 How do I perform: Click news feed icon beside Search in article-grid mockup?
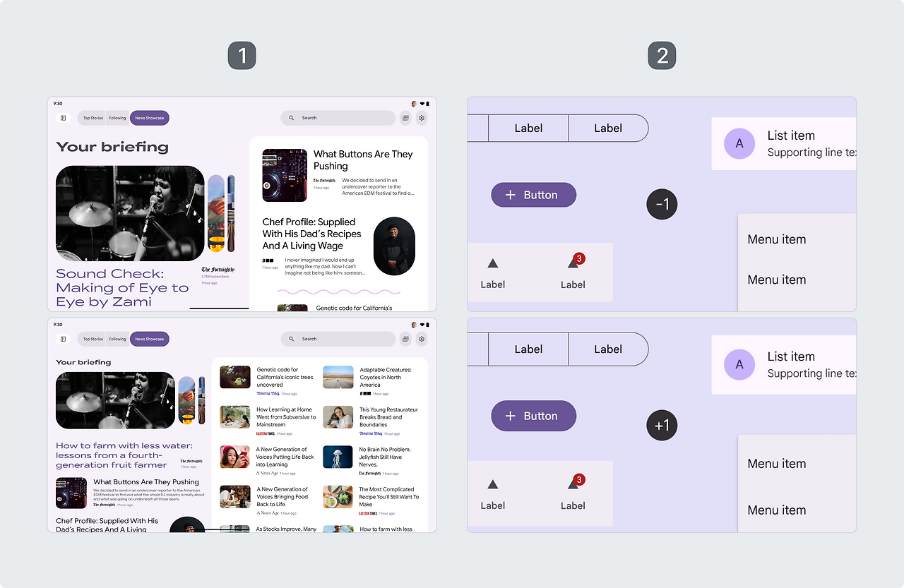405,339
